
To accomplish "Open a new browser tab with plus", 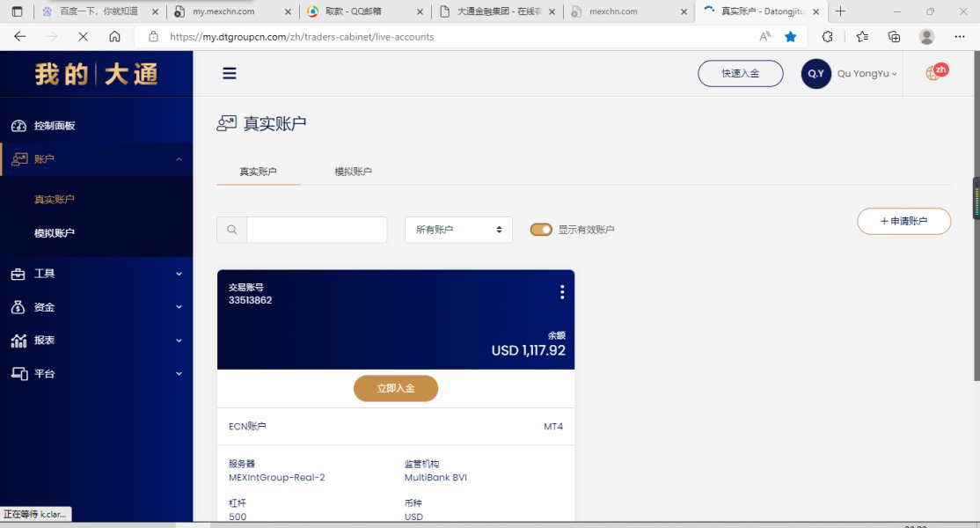I will click(x=841, y=11).
